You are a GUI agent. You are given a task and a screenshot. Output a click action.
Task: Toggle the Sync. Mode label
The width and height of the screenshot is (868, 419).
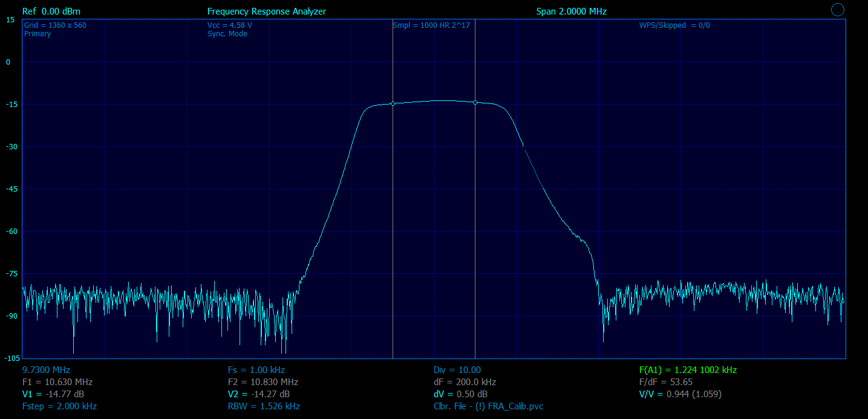[227, 34]
